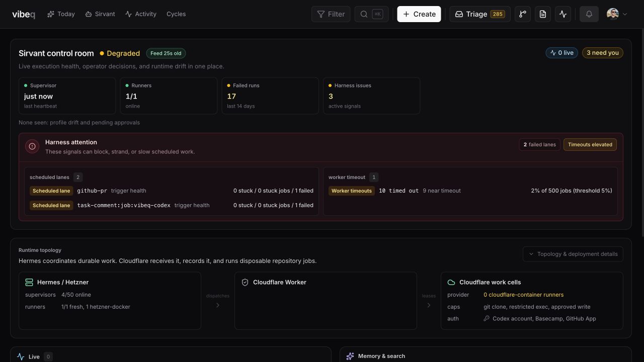Open the Harness issues card

click(x=371, y=96)
